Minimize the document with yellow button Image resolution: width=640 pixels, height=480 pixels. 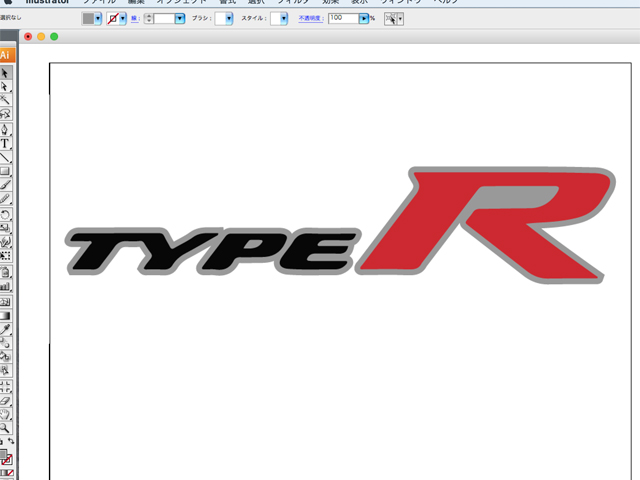[41, 37]
